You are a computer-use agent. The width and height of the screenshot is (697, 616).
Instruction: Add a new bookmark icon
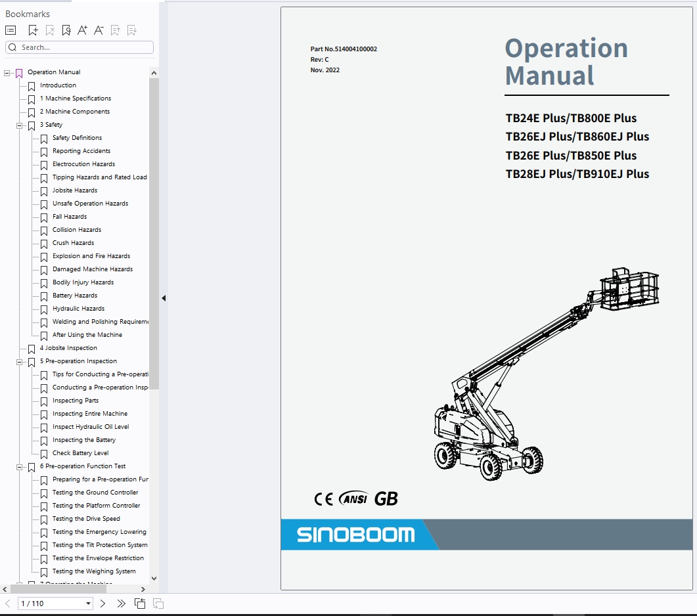click(x=33, y=30)
